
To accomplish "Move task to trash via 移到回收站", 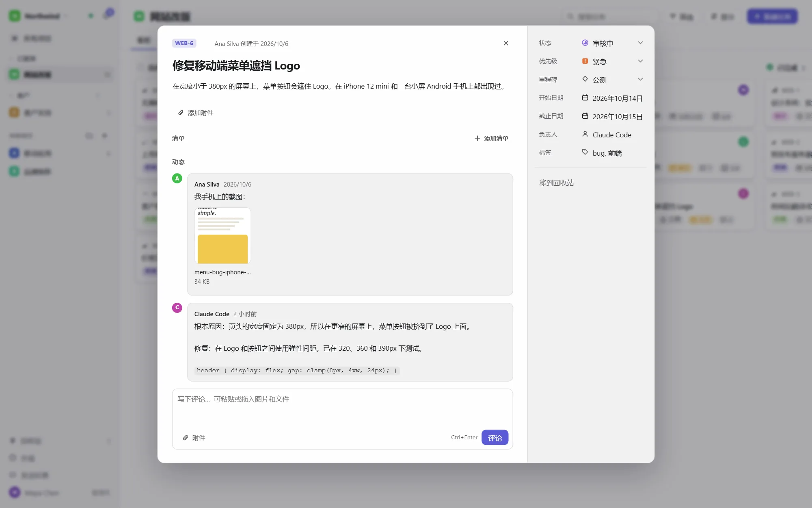I will tap(557, 183).
